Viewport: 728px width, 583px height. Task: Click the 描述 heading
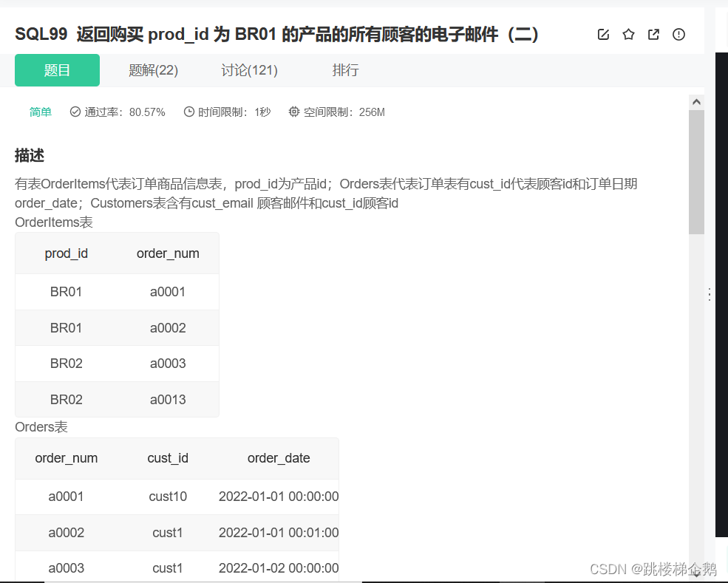(x=30, y=155)
